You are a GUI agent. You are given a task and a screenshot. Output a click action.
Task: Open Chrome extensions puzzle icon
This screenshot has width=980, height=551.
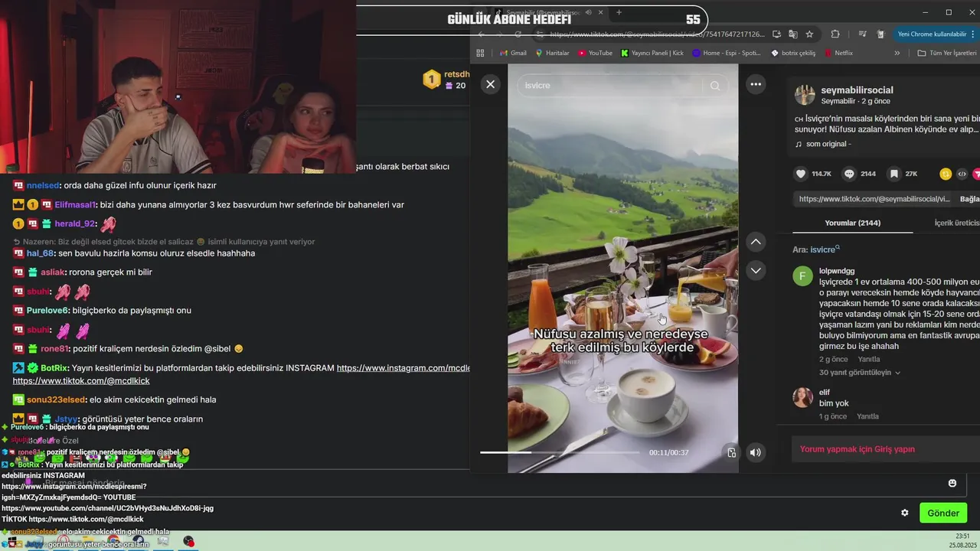tap(835, 34)
